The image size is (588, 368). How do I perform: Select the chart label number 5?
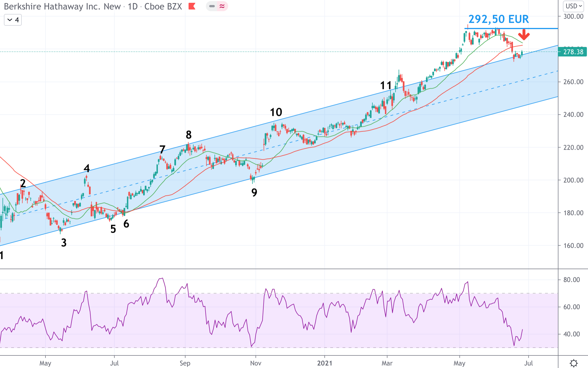(113, 229)
